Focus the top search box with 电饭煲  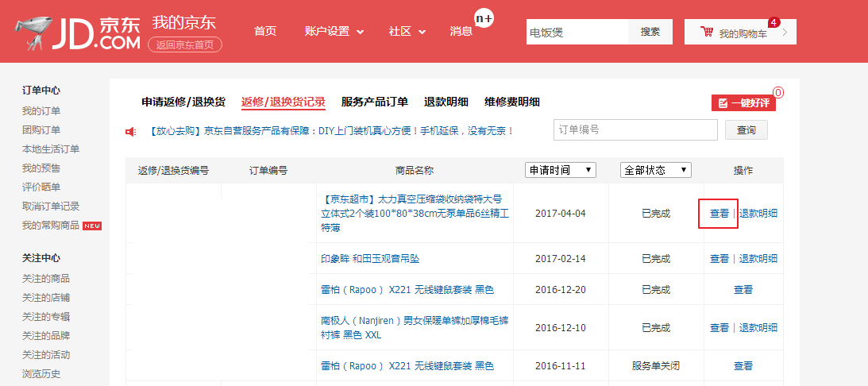click(x=577, y=32)
